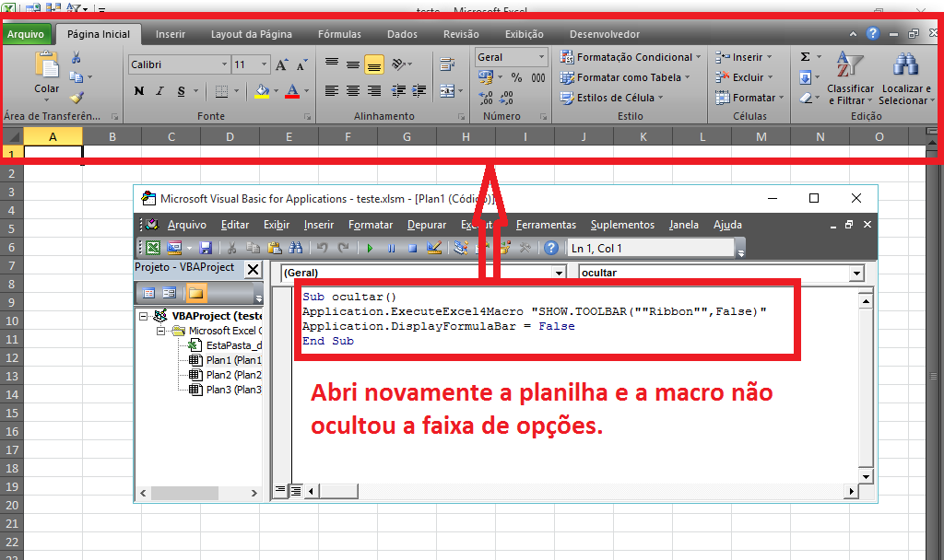Toggle bold formatting (N) in Excel ribbon
The width and height of the screenshot is (944, 560).
click(x=139, y=91)
